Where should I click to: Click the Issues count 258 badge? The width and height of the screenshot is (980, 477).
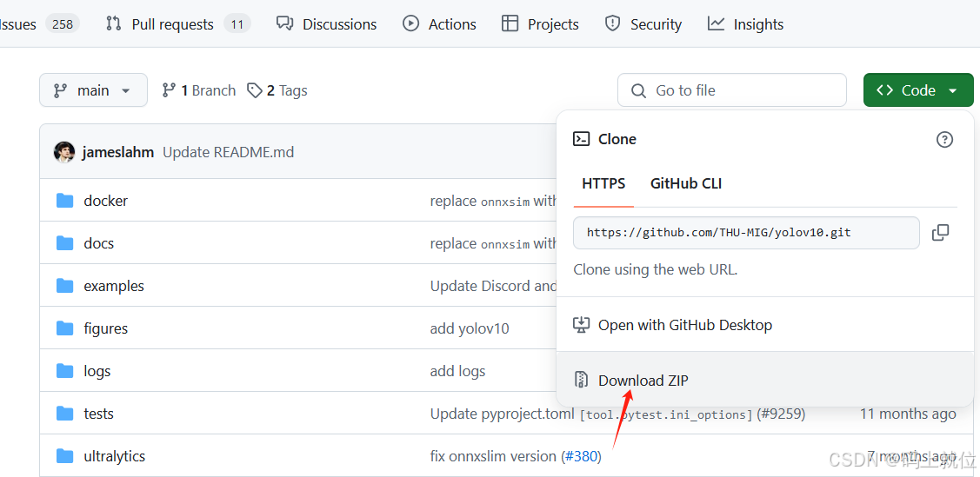(63, 24)
